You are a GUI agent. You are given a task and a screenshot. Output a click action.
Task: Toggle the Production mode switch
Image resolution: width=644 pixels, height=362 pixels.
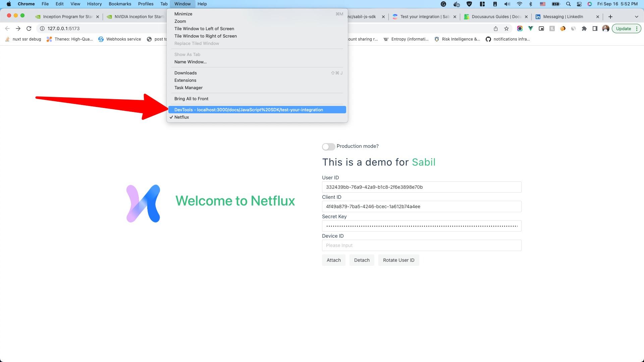click(328, 146)
